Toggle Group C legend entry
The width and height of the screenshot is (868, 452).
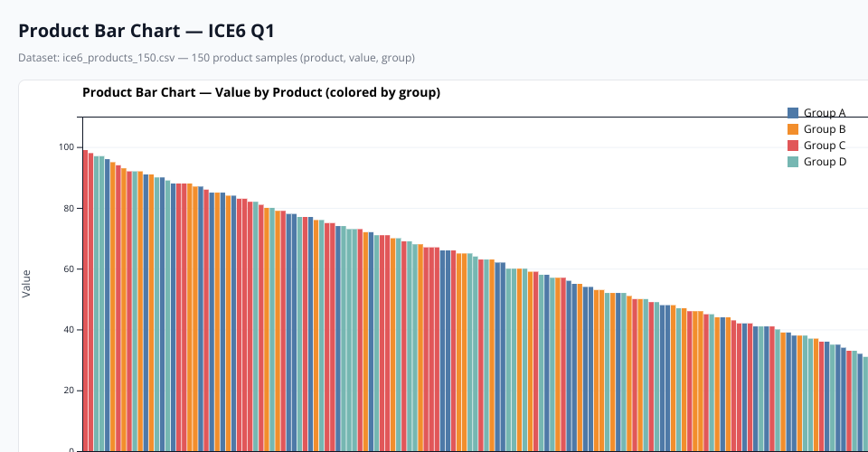click(x=824, y=146)
